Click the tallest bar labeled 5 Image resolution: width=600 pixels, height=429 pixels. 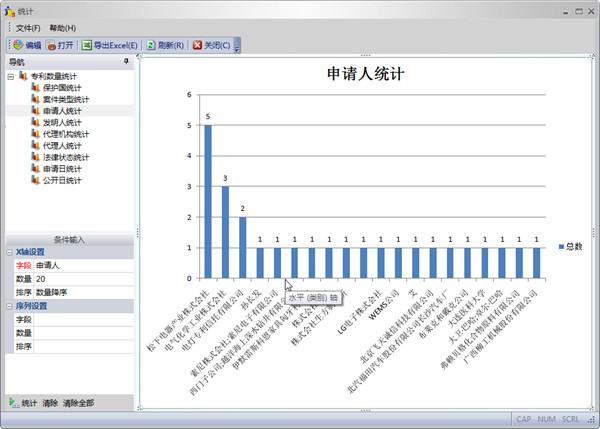pyautogui.click(x=208, y=202)
